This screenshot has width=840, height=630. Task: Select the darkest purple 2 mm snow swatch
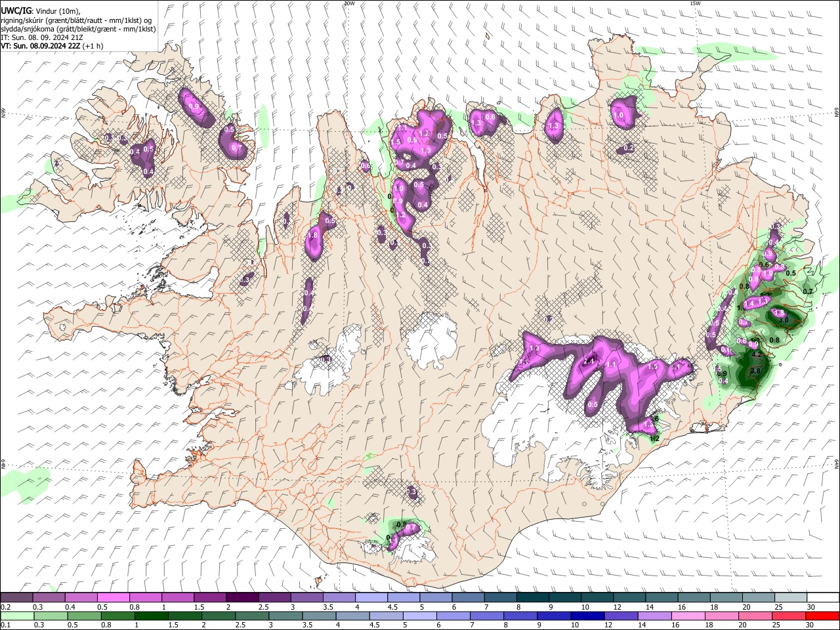pyautogui.click(x=242, y=597)
